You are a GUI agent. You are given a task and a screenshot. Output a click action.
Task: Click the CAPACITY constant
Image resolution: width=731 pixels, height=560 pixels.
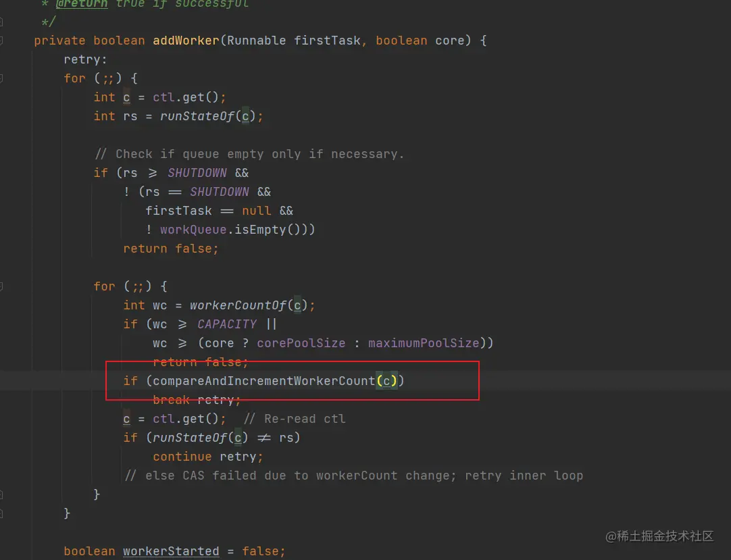227,324
